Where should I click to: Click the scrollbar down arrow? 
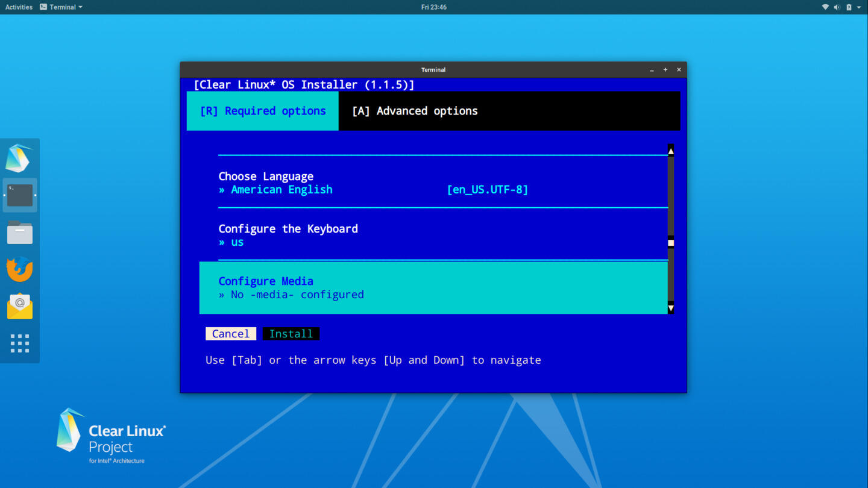[x=671, y=308]
